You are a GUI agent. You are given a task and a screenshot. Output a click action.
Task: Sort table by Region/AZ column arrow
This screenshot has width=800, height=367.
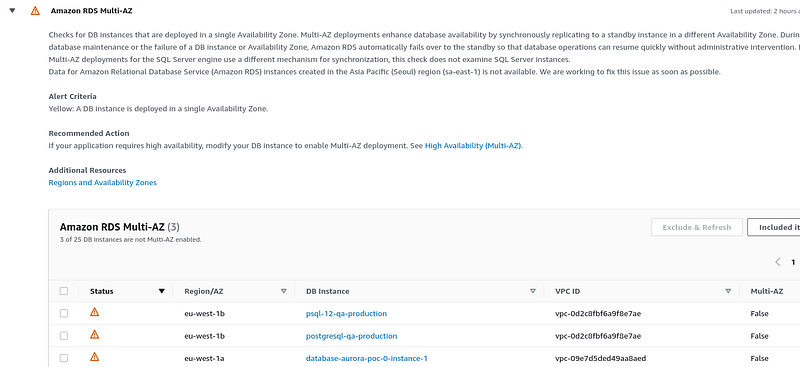[284, 291]
